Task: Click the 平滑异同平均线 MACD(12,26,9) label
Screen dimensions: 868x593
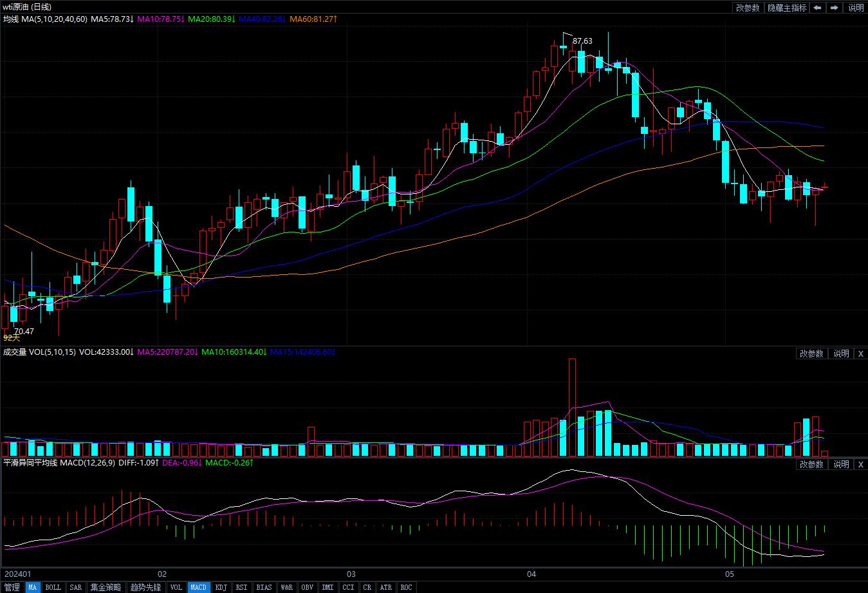Action: 59,463
